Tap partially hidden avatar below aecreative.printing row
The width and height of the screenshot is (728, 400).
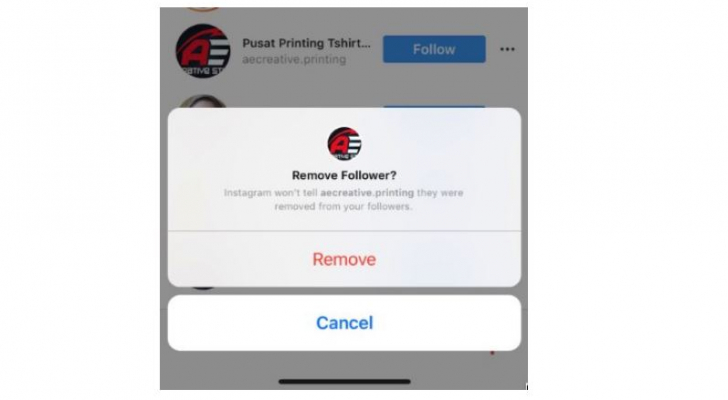(x=202, y=101)
